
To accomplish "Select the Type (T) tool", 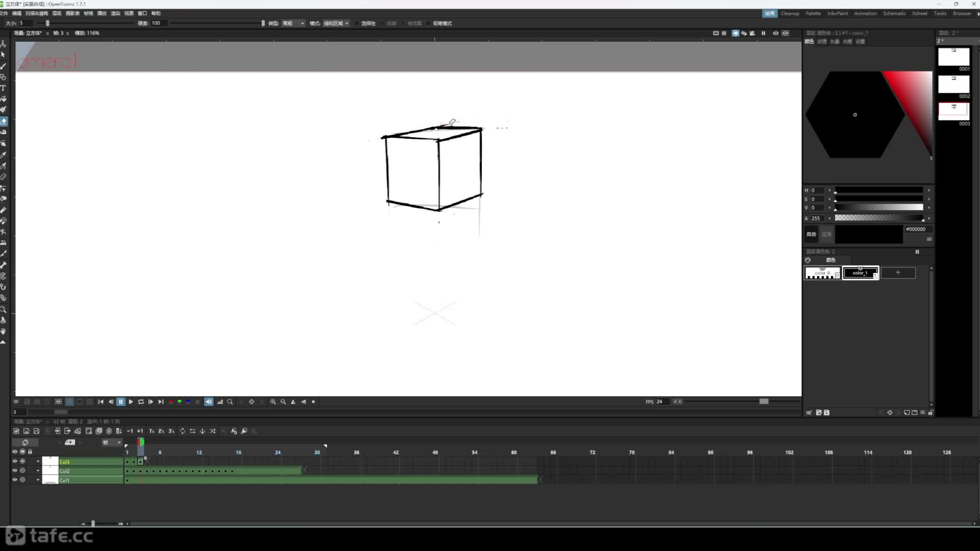I will 3,88.
